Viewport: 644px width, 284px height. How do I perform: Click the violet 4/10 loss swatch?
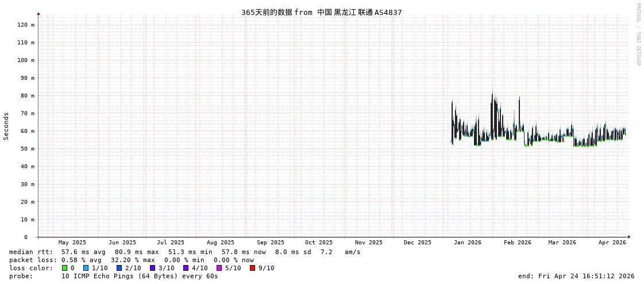pos(186,268)
